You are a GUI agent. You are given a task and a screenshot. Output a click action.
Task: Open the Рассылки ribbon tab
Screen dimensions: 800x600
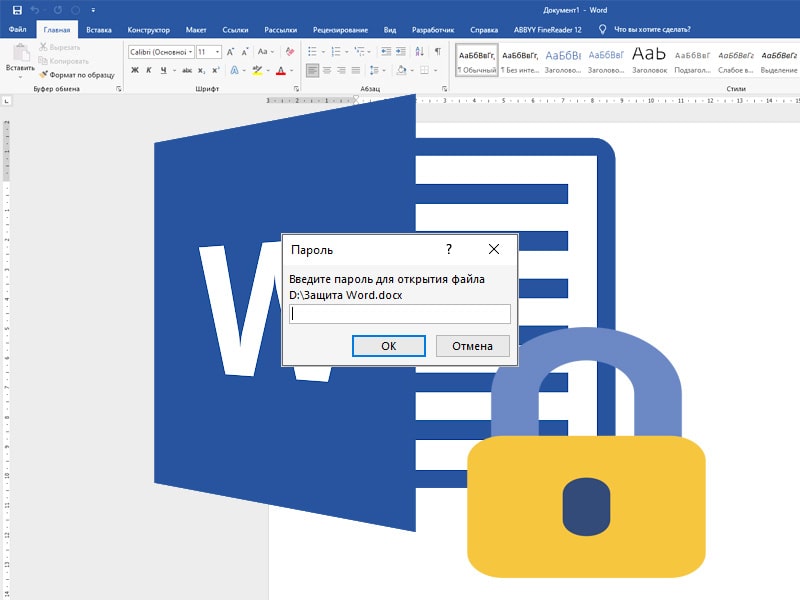coord(281,30)
